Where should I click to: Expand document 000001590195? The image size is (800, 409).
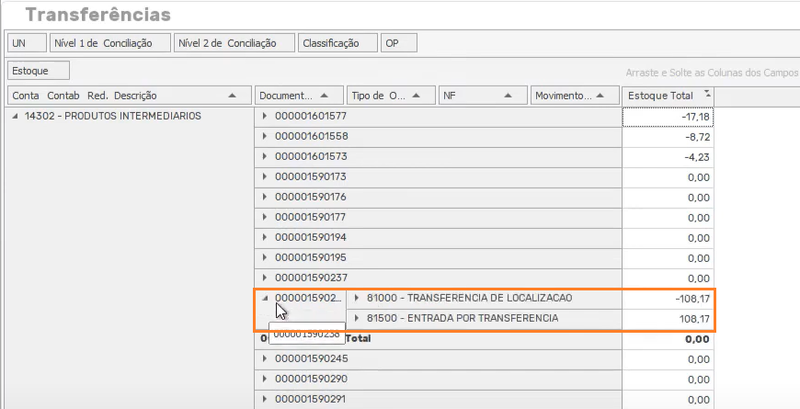[264, 258]
